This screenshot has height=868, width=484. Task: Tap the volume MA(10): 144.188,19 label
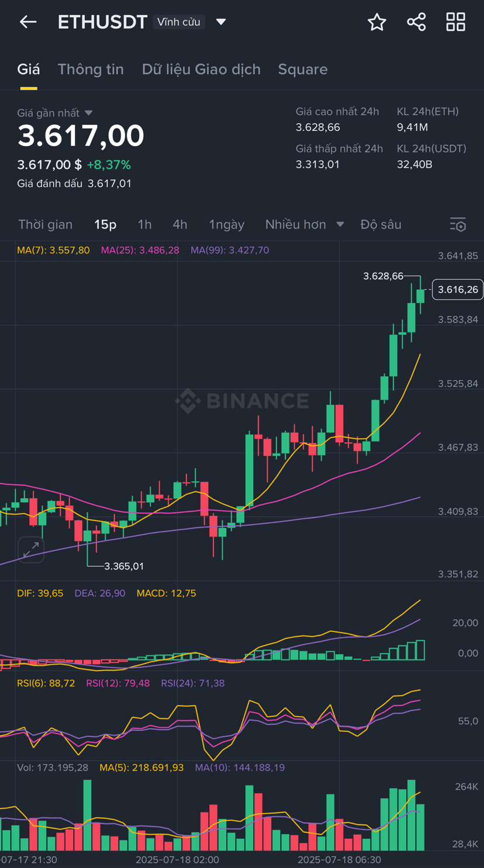click(240, 767)
